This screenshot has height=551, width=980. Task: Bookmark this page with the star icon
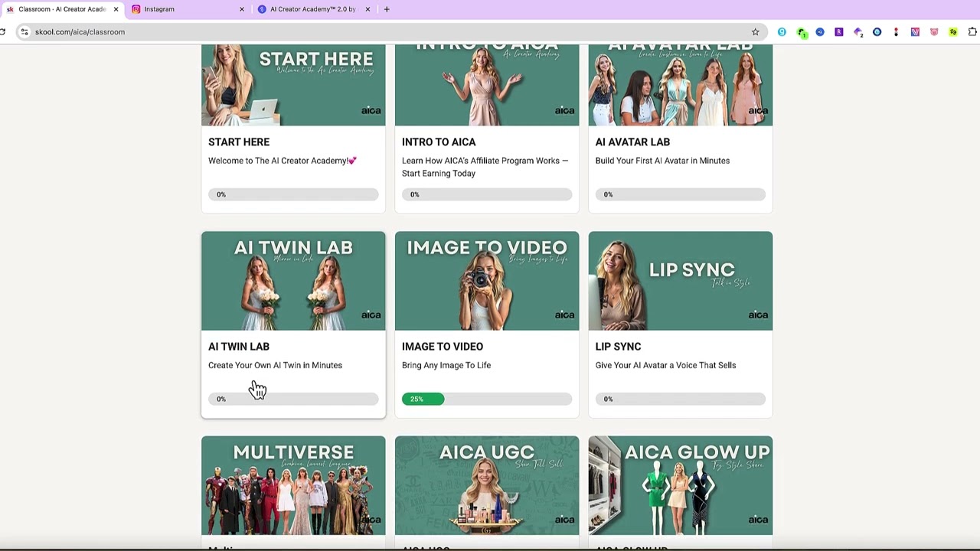[x=755, y=32]
